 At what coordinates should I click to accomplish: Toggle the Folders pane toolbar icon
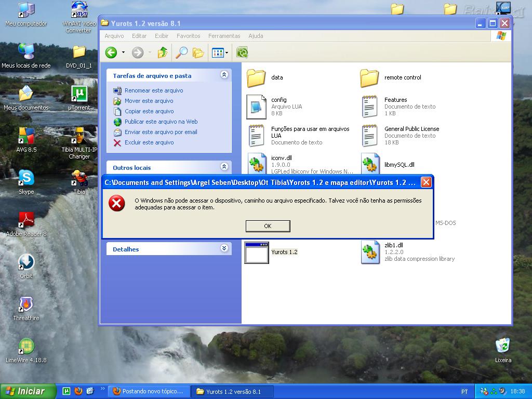point(198,52)
